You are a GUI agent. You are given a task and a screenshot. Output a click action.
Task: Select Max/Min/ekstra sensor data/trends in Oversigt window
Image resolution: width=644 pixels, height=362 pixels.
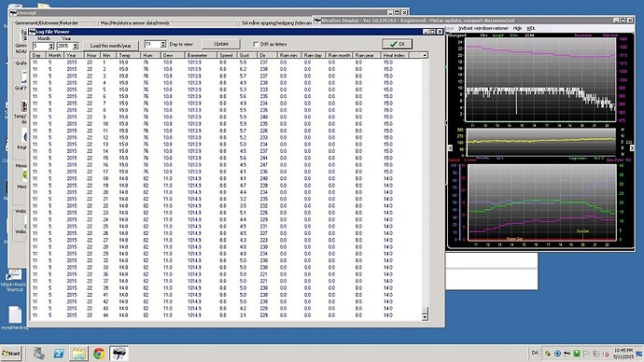134,23
